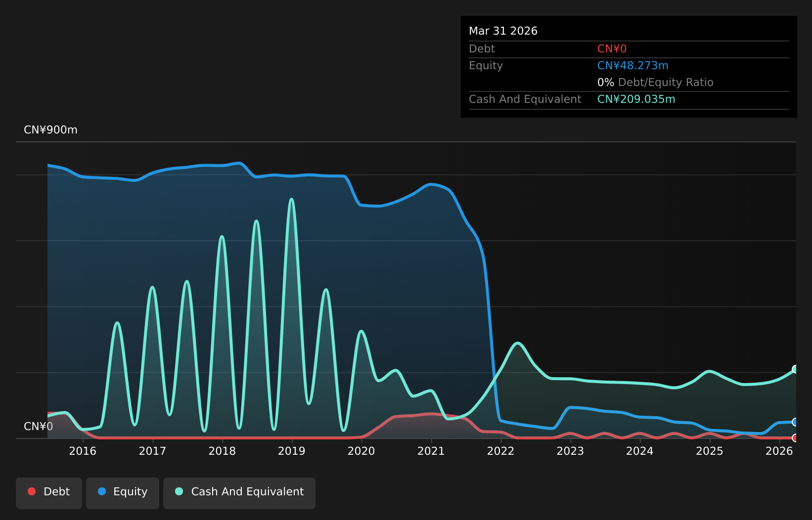The width and height of the screenshot is (812, 520).
Task: Click the 2019 x-axis label
Action: coord(292,451)
